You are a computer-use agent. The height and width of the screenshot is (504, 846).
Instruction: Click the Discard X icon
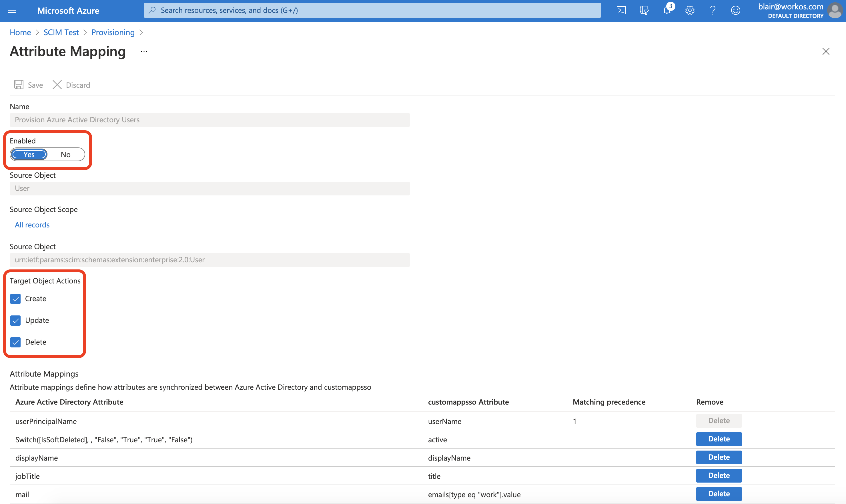[x=57, y=85]
